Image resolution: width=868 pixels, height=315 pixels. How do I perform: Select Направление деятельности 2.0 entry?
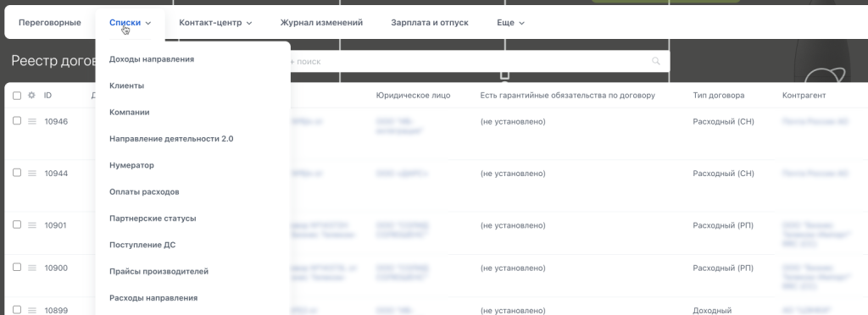tap(171, 139)
